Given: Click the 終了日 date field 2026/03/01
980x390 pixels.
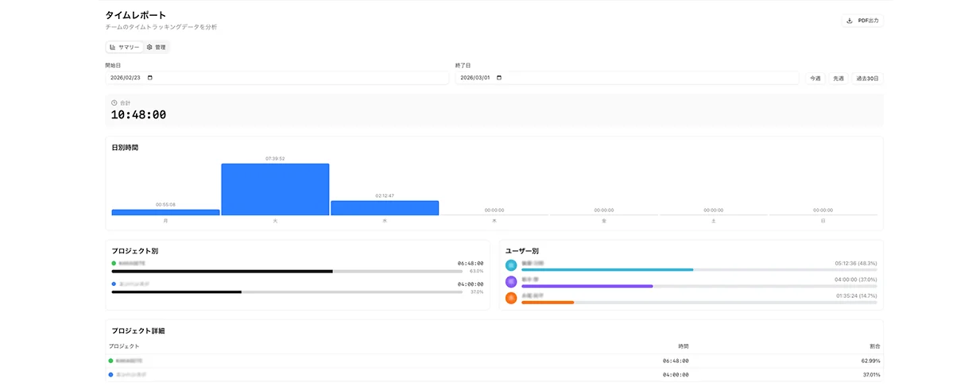Looking at the screenshot, I should pos(627,78).
